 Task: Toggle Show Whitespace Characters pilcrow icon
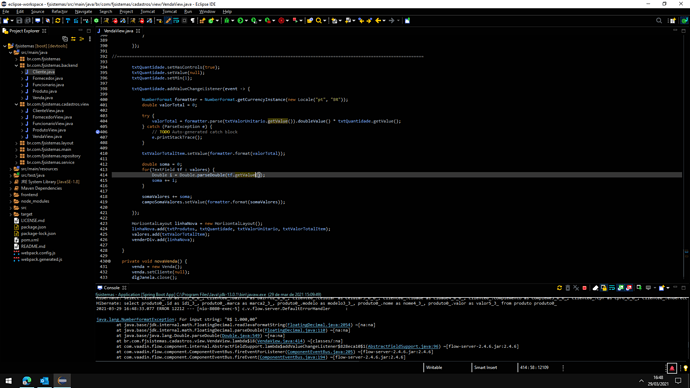click(193, 20)
